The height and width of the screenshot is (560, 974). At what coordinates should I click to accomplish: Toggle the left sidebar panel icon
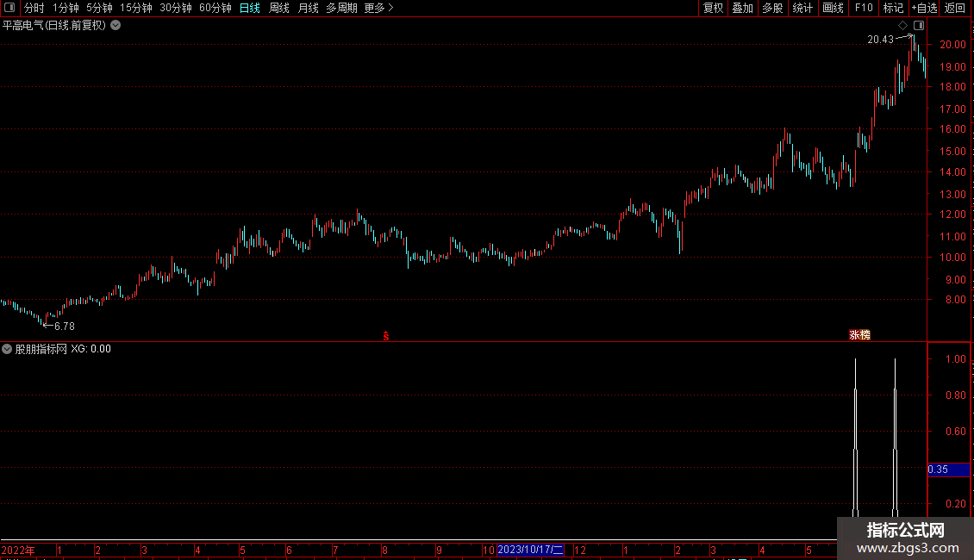click(9, 8)
